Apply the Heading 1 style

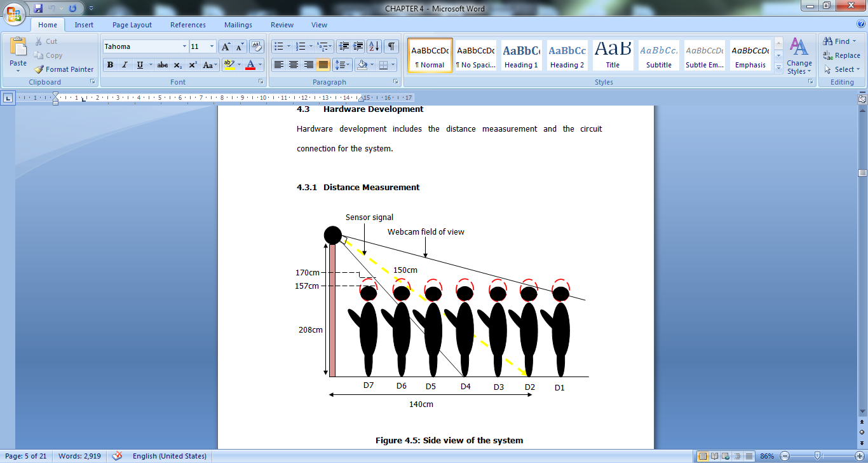coord(521,55)
